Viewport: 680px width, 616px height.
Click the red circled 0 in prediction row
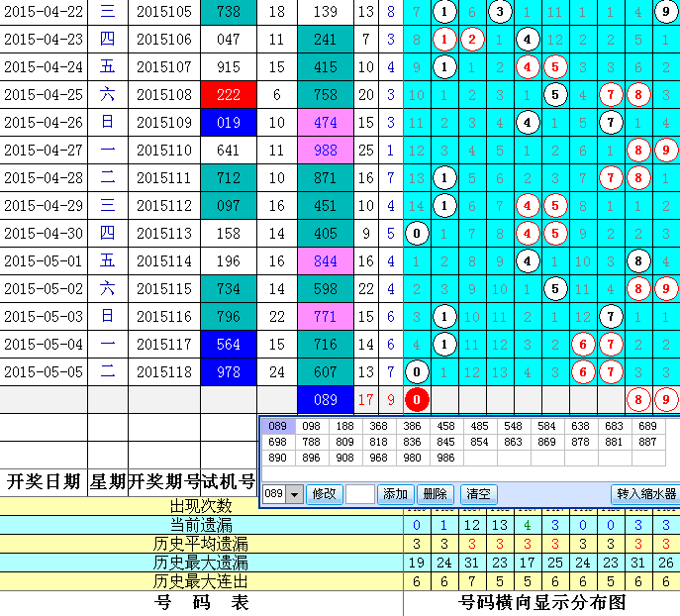pos(418,400)
